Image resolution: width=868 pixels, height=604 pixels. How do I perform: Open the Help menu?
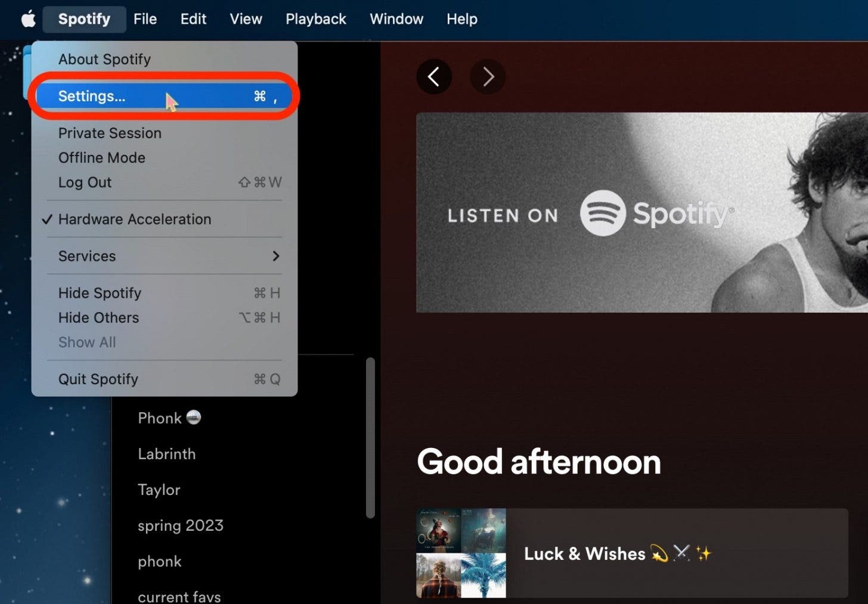click(x=461, y=18)
